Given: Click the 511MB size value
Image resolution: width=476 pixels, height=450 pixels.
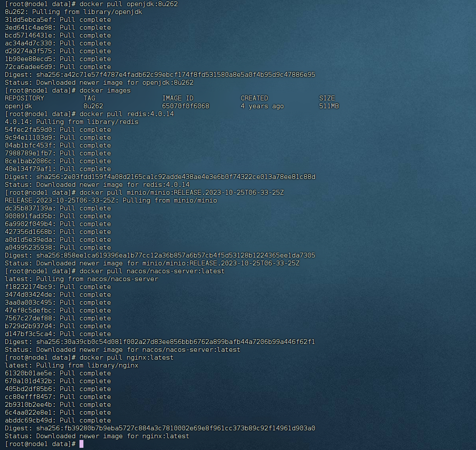Looking at the screenshot, I should [329, 106].
